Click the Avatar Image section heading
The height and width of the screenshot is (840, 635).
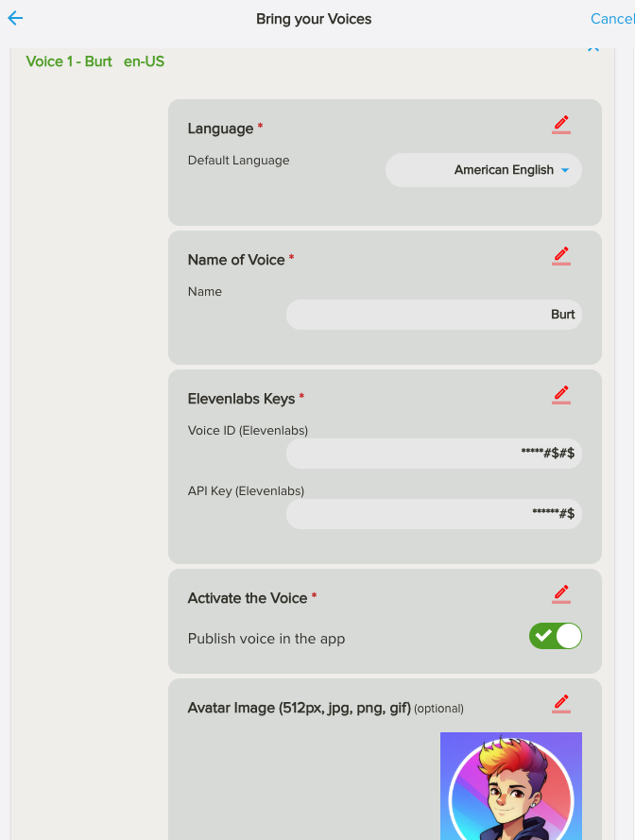coord(299,708)
